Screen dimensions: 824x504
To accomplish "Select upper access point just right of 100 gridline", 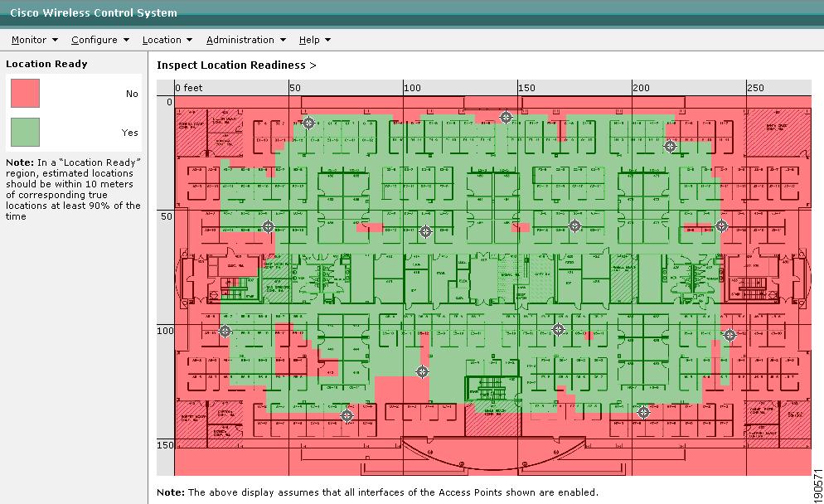I will click(425, 231).
